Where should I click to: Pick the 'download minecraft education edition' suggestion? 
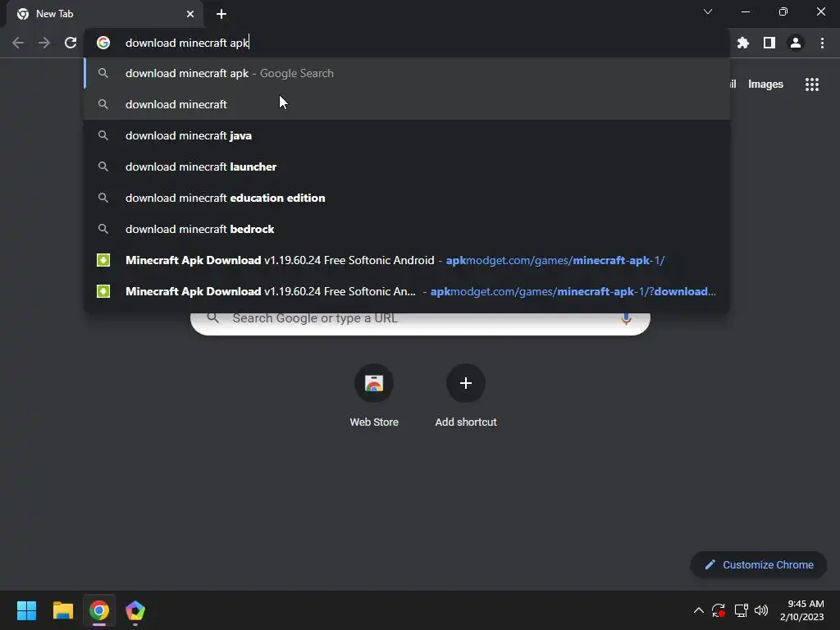407,198
